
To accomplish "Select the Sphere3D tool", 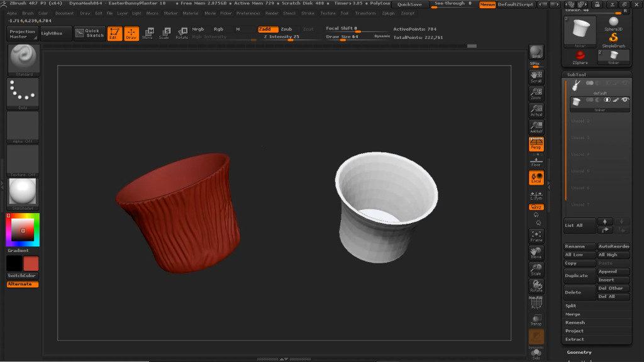I will coord(614,24).
